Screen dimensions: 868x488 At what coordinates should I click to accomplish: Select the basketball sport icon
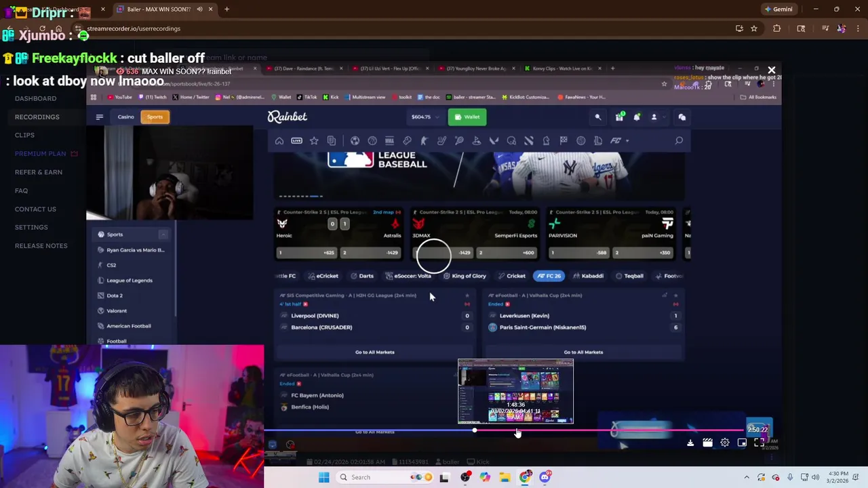pyautogui.click(x=372, y=140)
